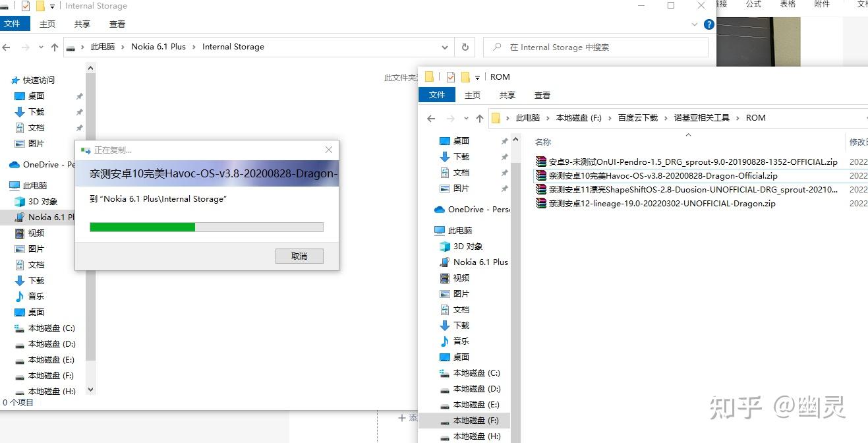Go back in ROM window
868x443 pixels.
coord(431,119)
